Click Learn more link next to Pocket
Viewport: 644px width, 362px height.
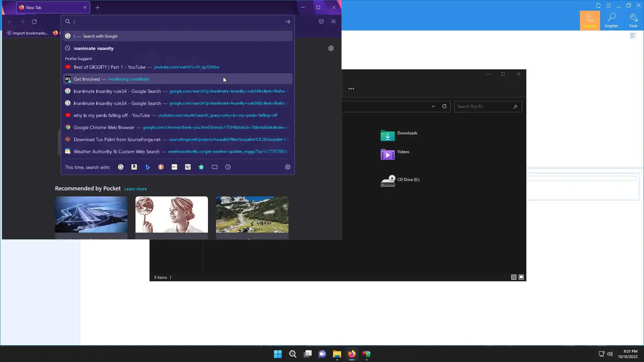pos(136,189)
